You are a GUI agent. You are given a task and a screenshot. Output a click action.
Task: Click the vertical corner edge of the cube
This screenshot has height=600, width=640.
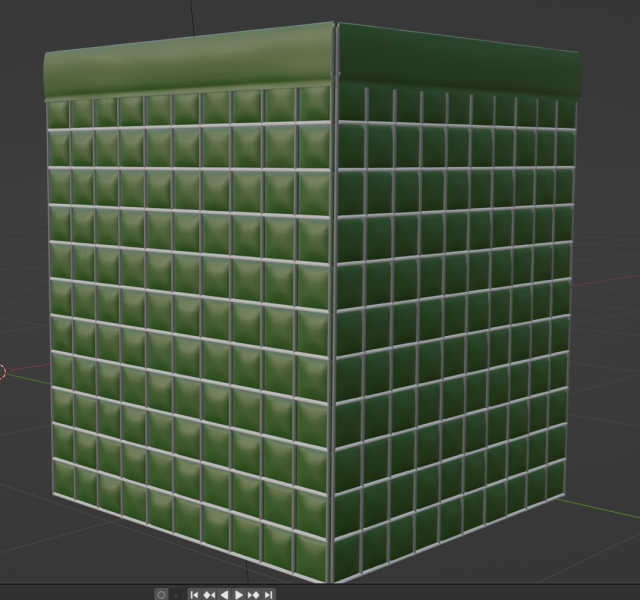tap(334, 300)
